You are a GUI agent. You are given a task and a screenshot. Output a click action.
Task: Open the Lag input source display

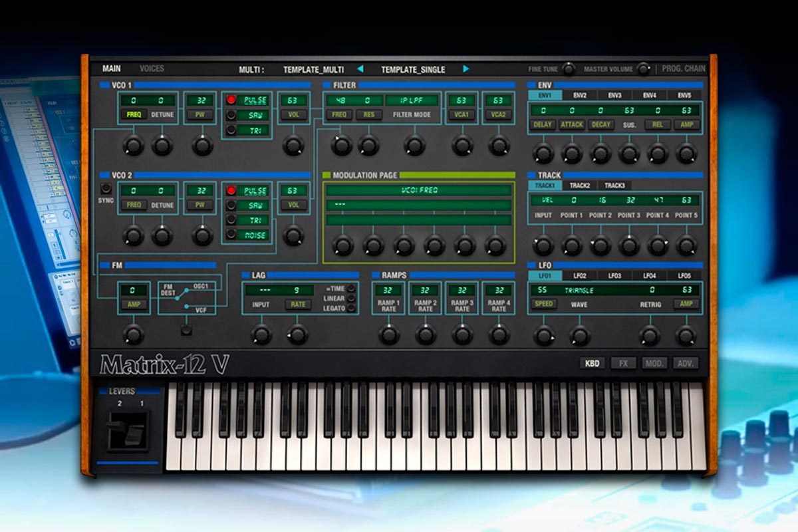tap(265, 290)
